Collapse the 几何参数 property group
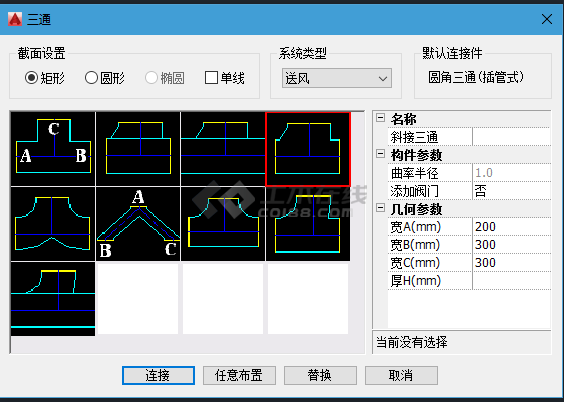Screen dimensions: 564x402 point(381,208)
